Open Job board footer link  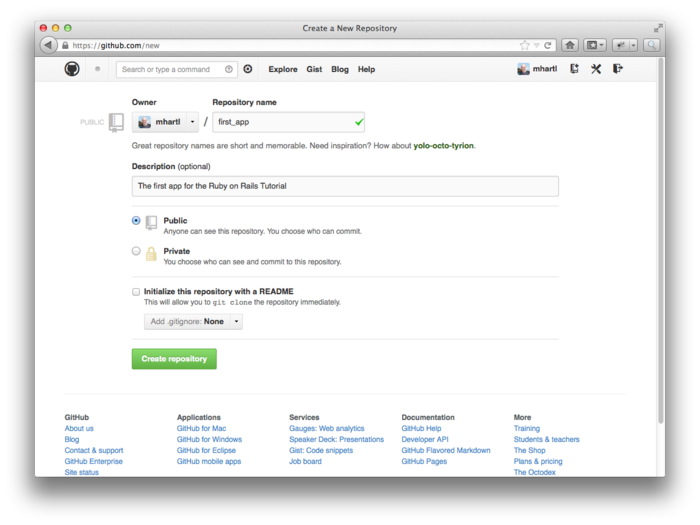click(305, 461)
